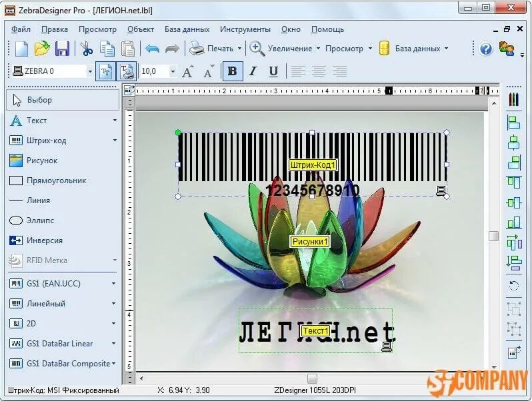Create a new label document
Screen dimensions: 532x401
[x=22, y=49]
